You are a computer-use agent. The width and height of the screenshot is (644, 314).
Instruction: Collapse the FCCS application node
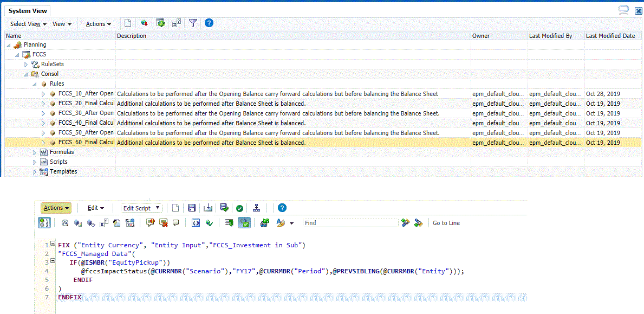[18, 55]
